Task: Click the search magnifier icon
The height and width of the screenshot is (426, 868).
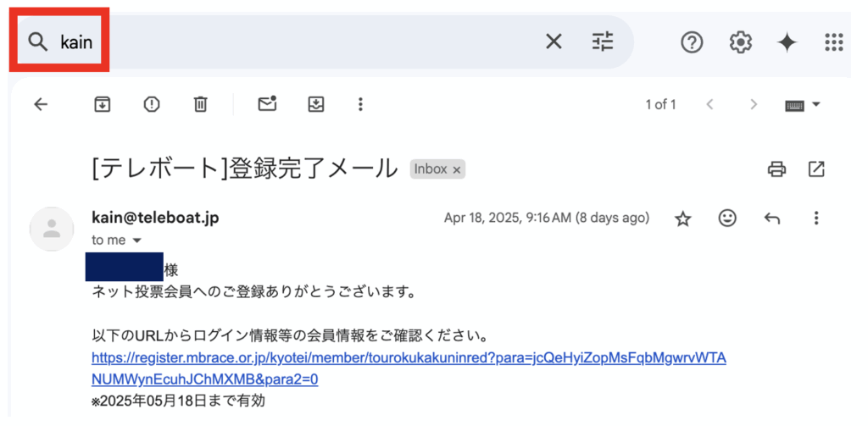Action: coord(37,41)
